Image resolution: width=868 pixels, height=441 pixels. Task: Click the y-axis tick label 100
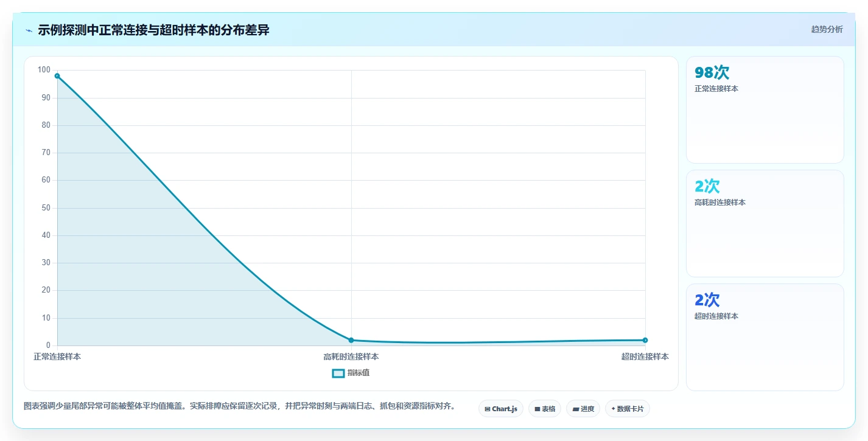(44, 70)
